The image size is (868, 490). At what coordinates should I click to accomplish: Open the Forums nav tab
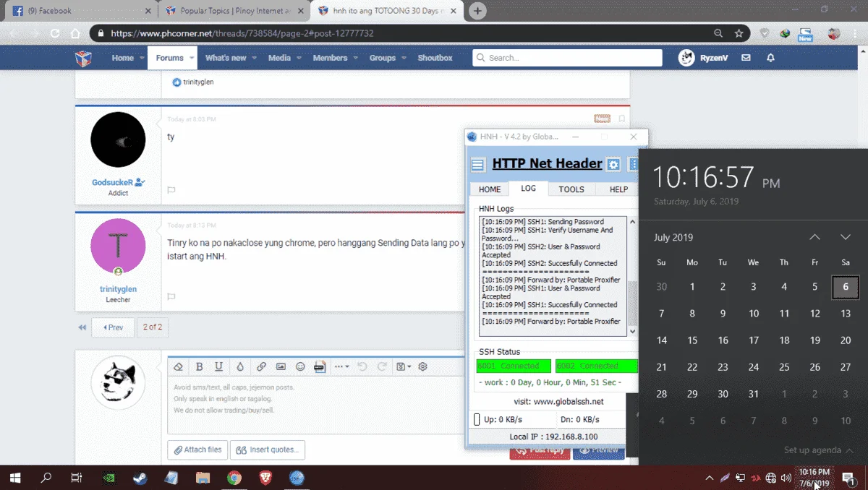click(170, 58)
